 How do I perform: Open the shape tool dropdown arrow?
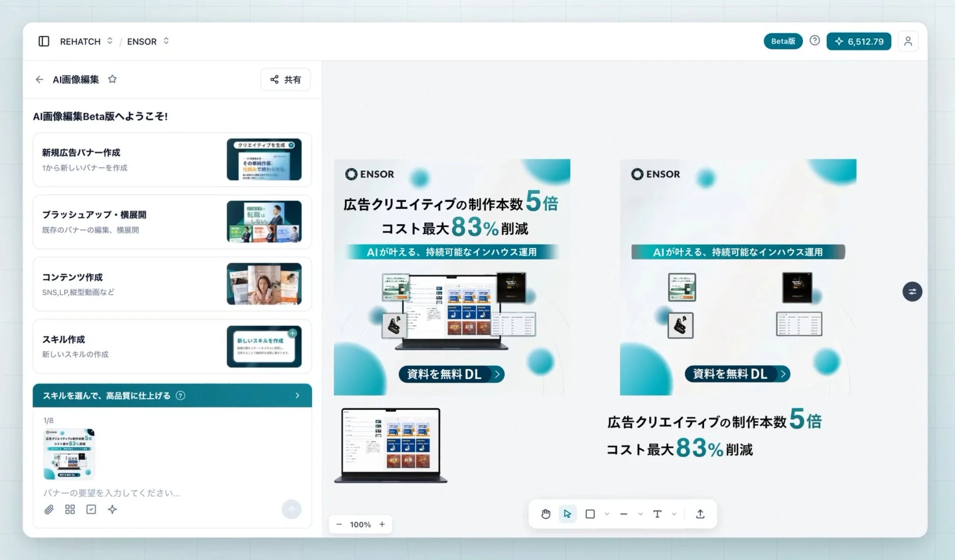point(607,514)
